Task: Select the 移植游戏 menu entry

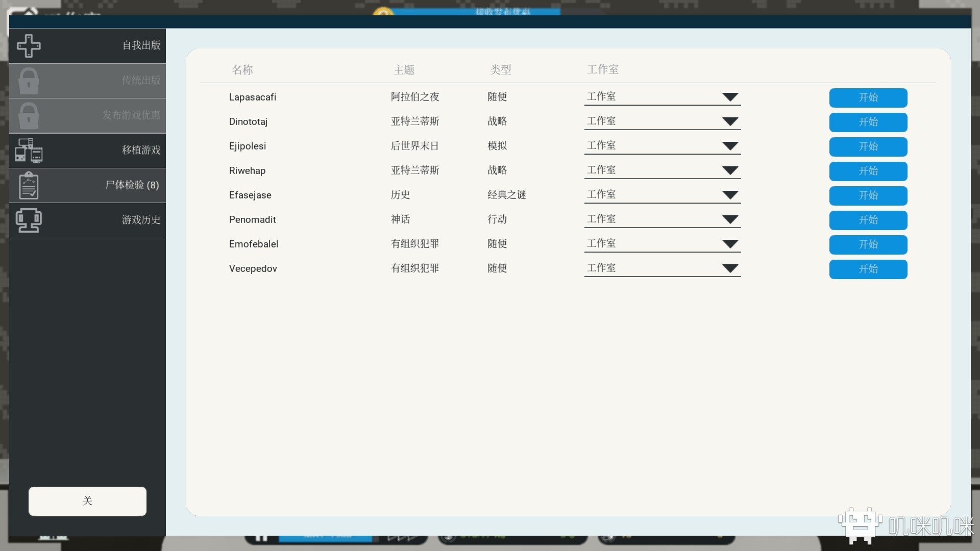Action: 87,151
